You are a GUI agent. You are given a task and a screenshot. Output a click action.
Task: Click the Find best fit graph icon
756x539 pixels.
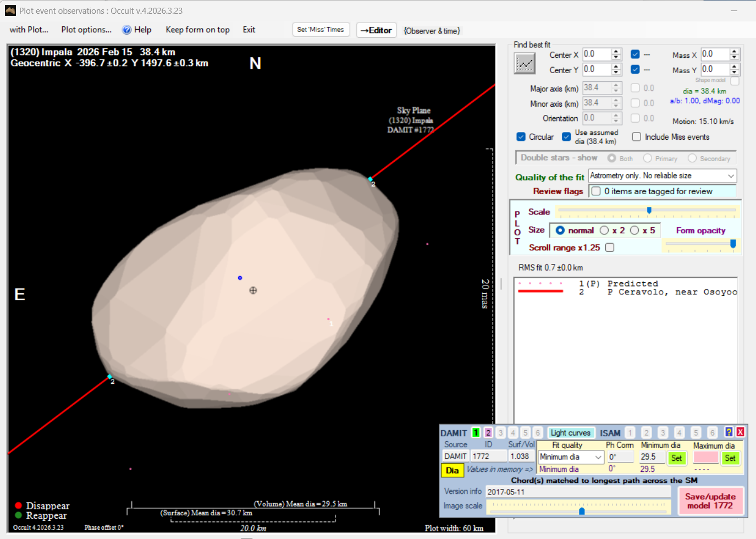[525, 64]
